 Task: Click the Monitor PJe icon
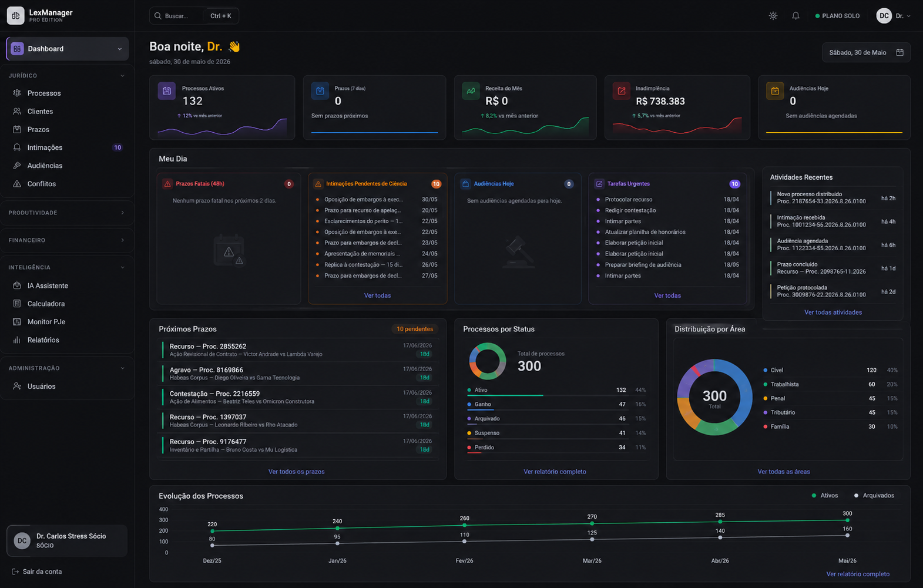pyautogui.click(x=17, y=322)
